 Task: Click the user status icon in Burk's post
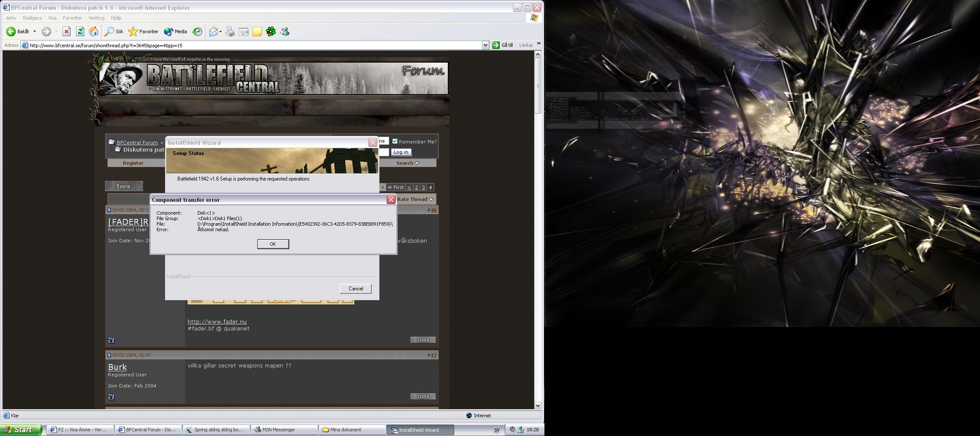tap(111, 397)
